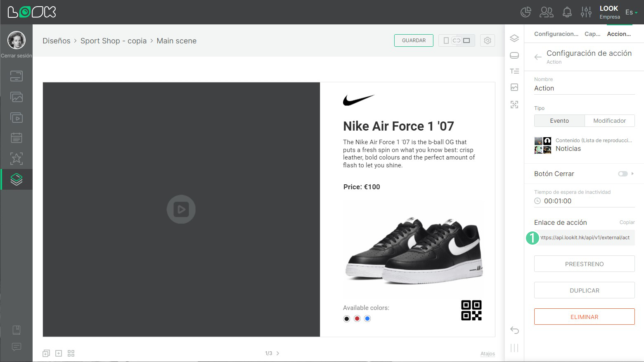Open the documentation book icon in sidebar
This screenshot has height=362, width=644.
click(x=17, y=330)
